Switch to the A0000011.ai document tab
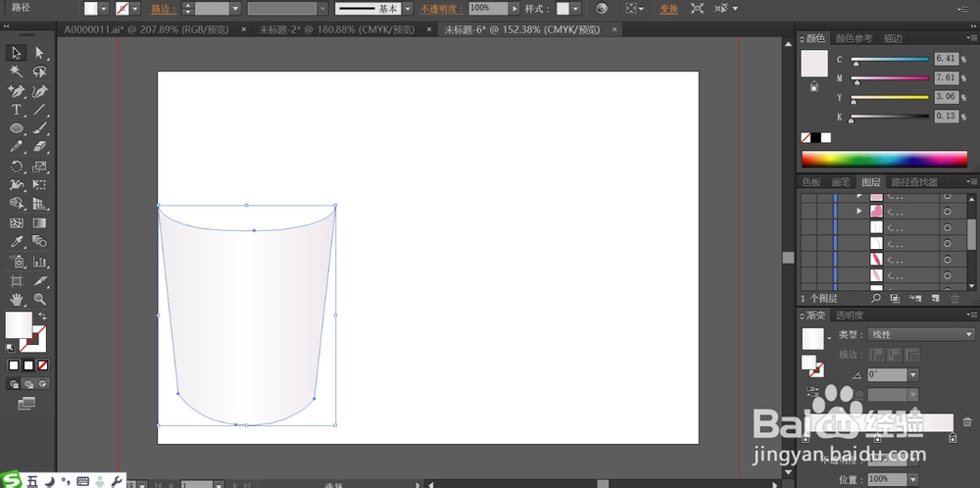Viewport: 980px width, 488px height. click(x=147, y=29)
